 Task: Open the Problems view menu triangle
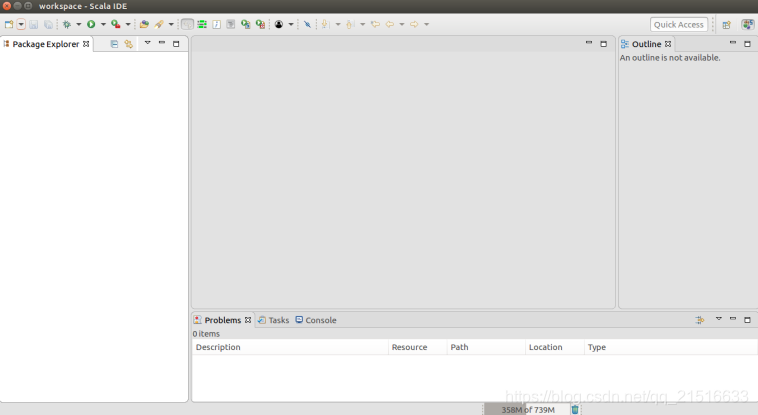(x=719, y=319)
